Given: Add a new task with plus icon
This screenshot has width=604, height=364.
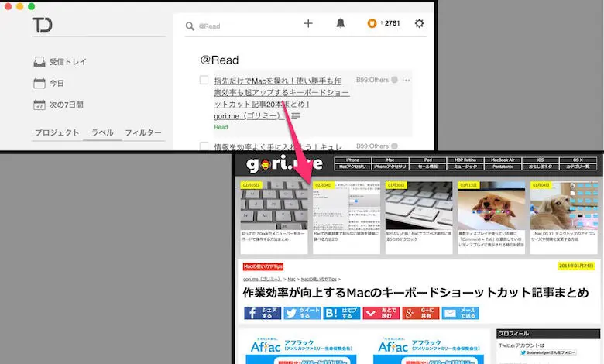Looking at the screenshot, I should [308, 23].
